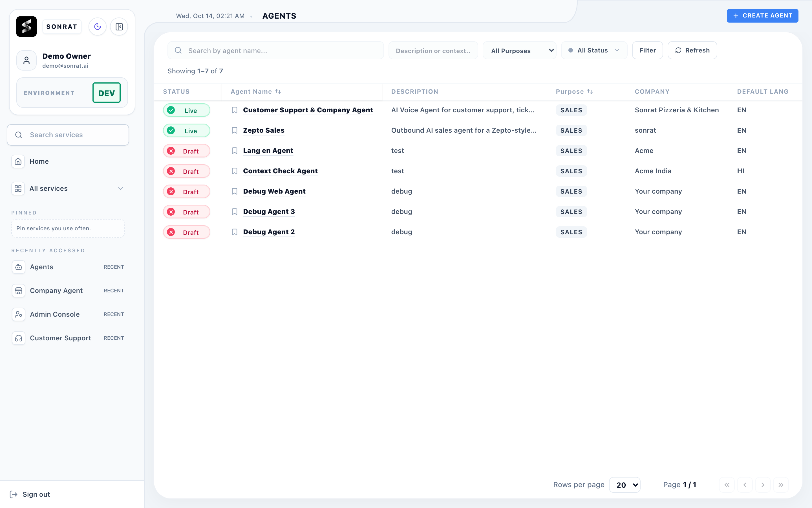Click the Customer Support headphones icon
Image resolution: width=812 pixels, height=508 pixels.
point(19,338)
